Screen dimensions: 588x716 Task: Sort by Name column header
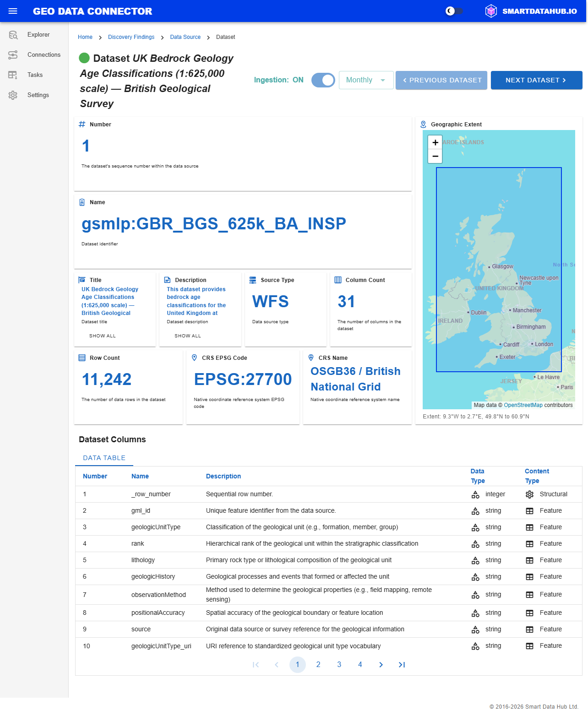click(x=140, y=476)
